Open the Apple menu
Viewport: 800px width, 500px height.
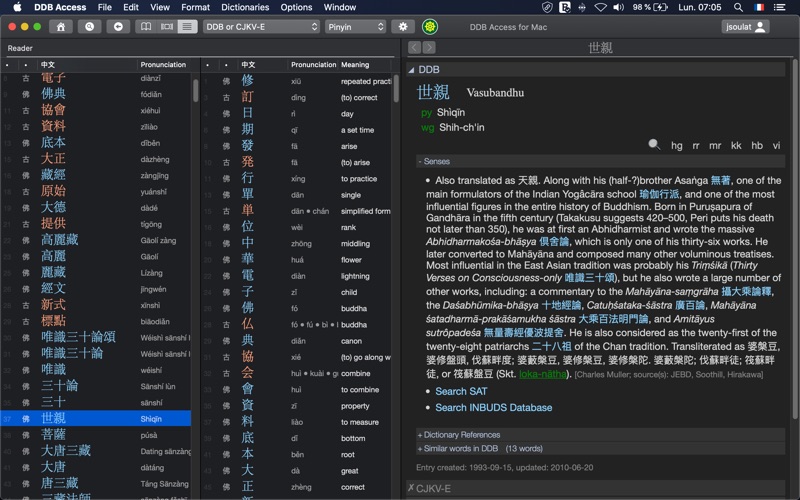click(x=17, y=7)
